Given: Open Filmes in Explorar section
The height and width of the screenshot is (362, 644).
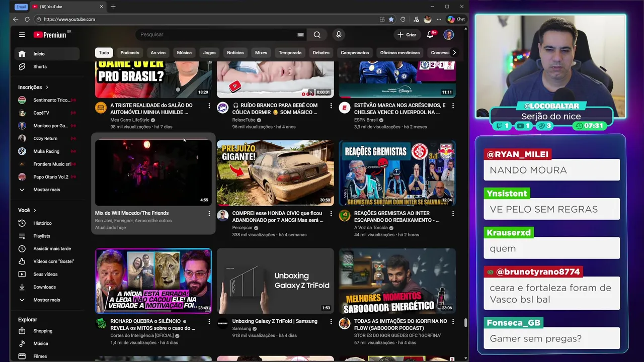Looking at the screenshot, I should [47, 356].
